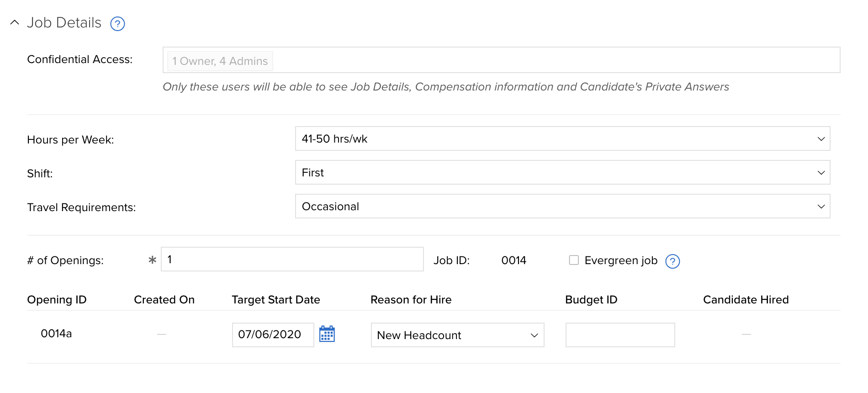Open the calendar date picker icon

coord(327,334)
